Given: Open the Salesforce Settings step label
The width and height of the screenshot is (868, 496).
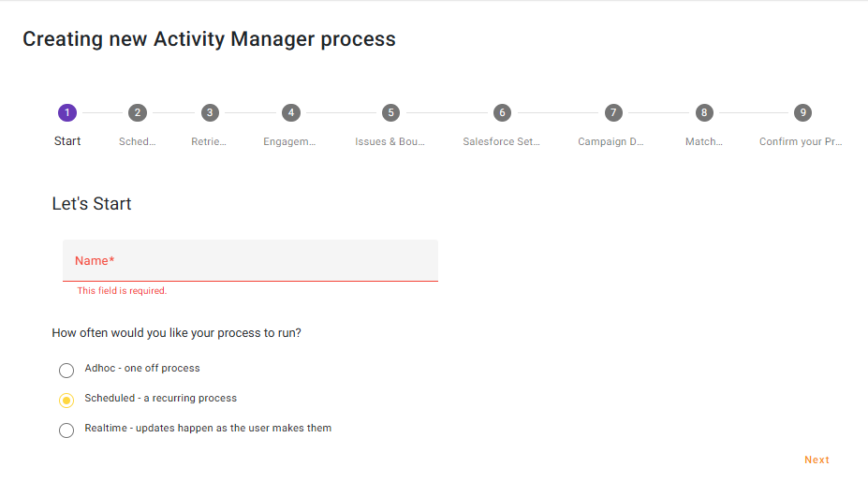Looking at the screenshot, I should pyautogui.click(x=502, y=142).
